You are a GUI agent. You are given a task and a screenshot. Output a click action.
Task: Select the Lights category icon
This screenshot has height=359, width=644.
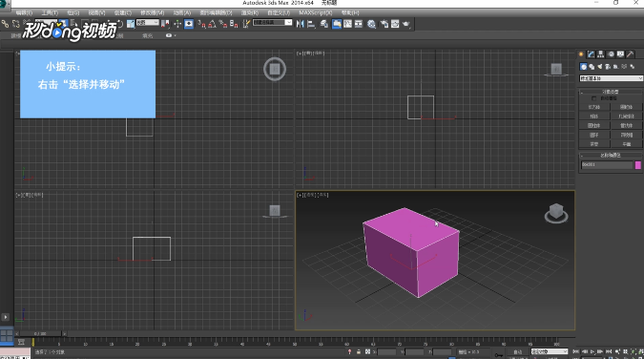point(600,66)
